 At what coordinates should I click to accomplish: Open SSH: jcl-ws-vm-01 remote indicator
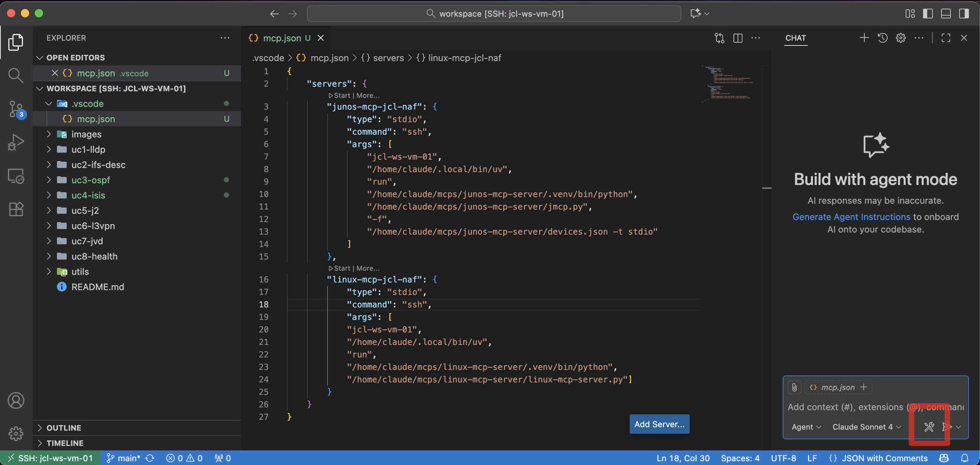point(50,458)
